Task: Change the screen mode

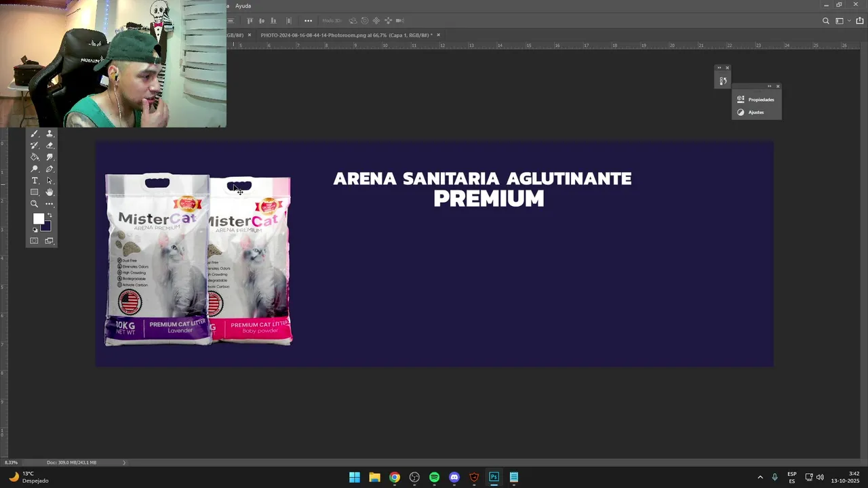Action: [x=50, y=241]
